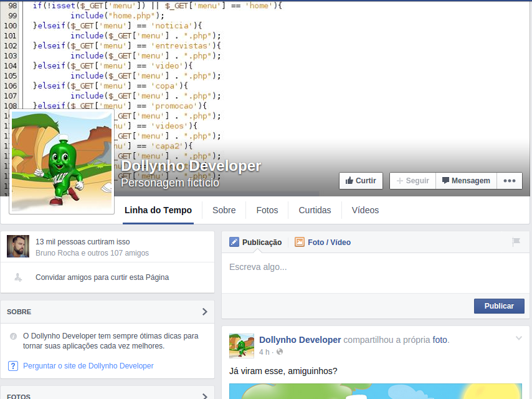Open the Fotos tab
The width and height of the screenshot is (532, 399).
(x=267, y=210)
